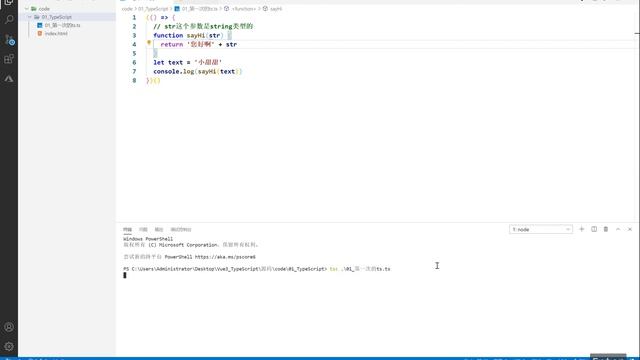Click line number 8 in gutter
Viewport: 640px width, 360px height.
tap(134, 80)
